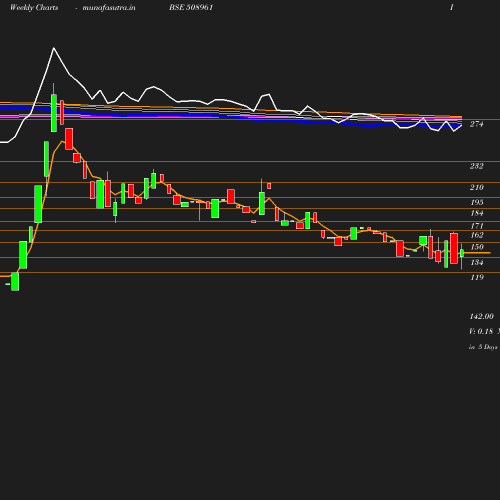Click the 'V: 0.18' volume reading
The width and height of the screenshot is (500, 500).
coord(481,331)
